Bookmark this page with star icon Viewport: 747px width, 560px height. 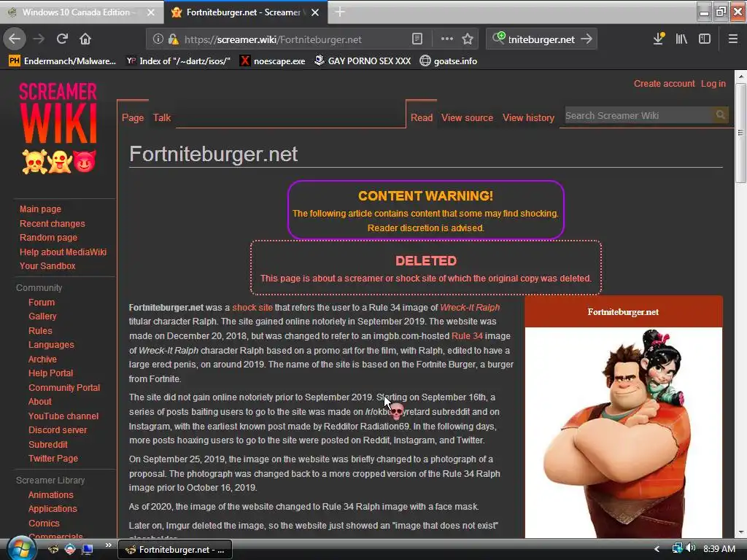pos(468,39)
